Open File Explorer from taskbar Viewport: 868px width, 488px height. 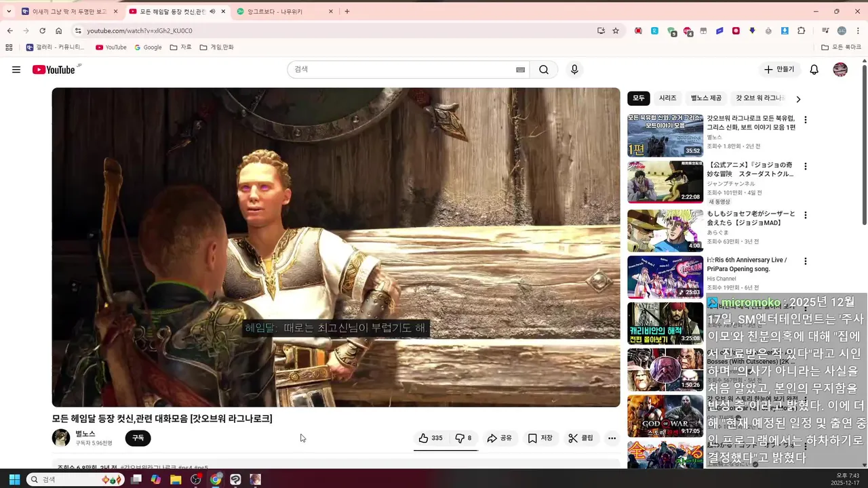click(176, 479)
